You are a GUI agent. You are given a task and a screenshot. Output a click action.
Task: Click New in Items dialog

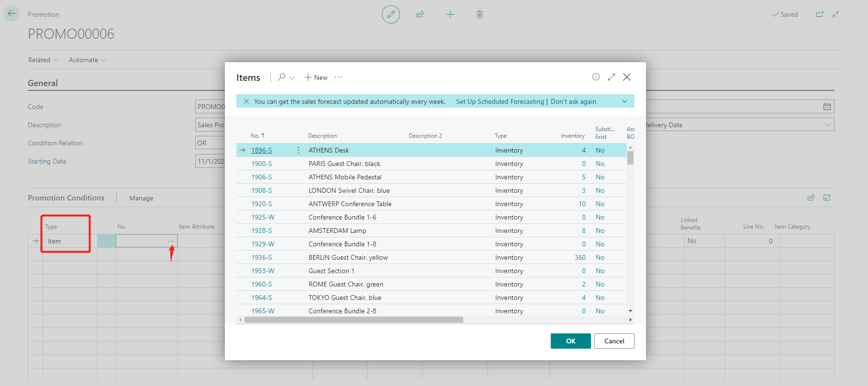coord(316,77)
